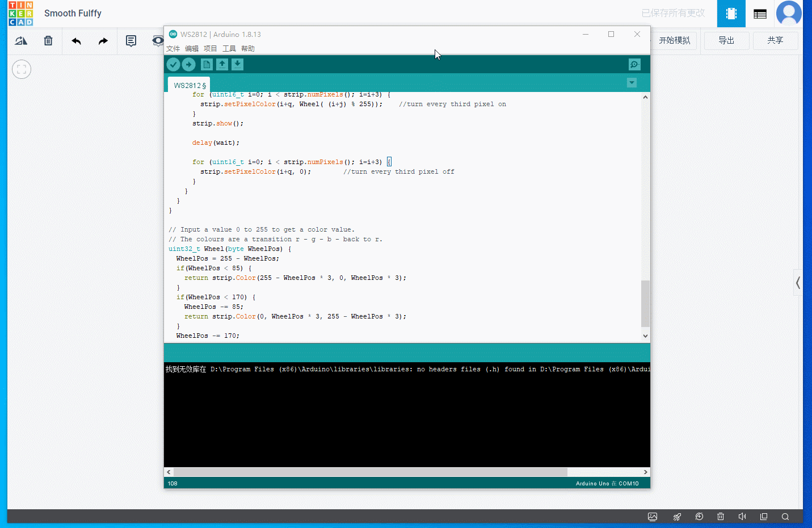812x528 pixels.
Task: Undo the last action in Tinkercad
Action: pyautogui.click(x=77, y=41)
